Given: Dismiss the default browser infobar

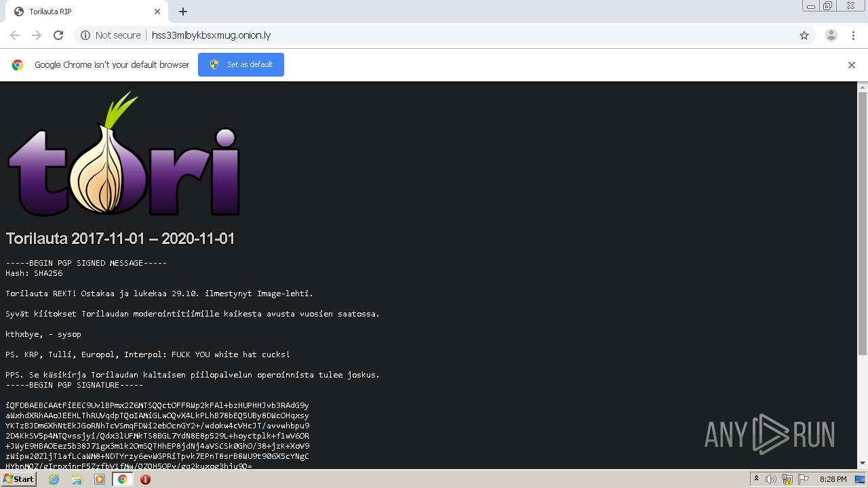Looking at the screenshot, I should pyautogui.click(x=852, y=65).
